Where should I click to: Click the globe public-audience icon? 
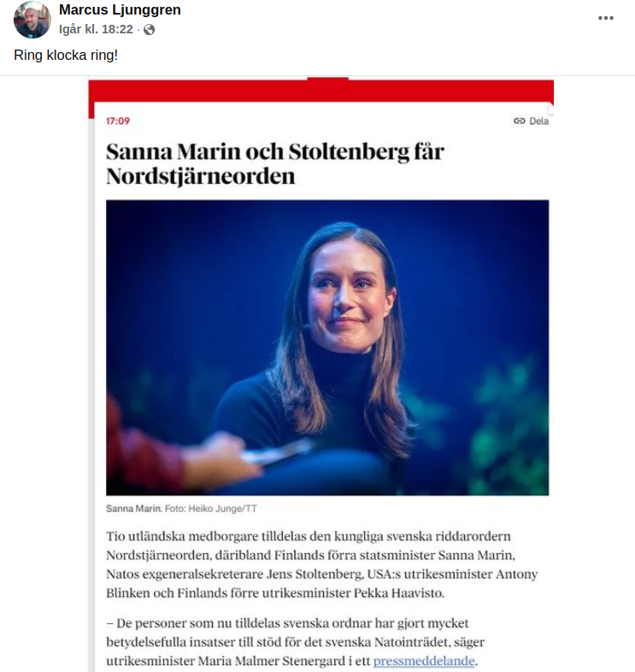[150, 30]
